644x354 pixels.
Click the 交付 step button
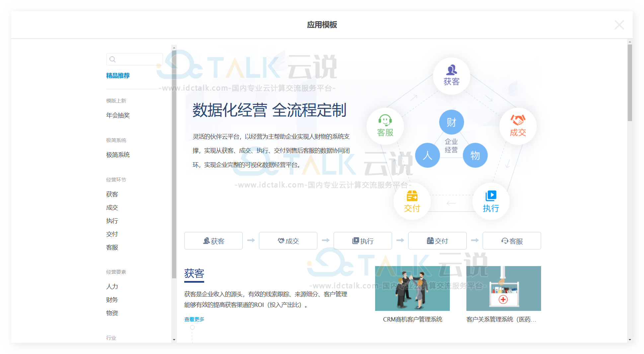[x=438, y=241]
